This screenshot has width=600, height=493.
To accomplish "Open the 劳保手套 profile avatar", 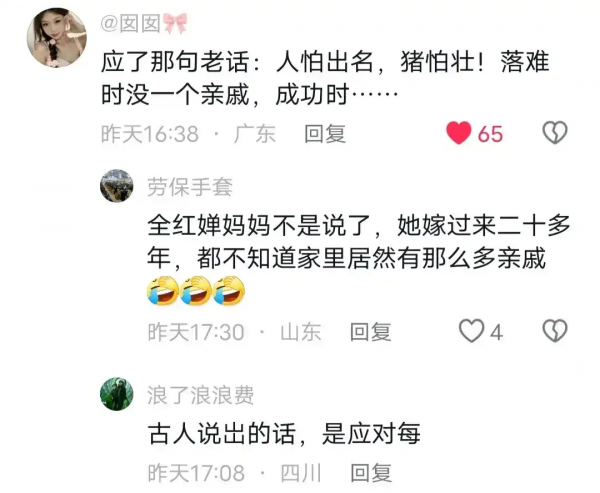I will click(117, 186).
